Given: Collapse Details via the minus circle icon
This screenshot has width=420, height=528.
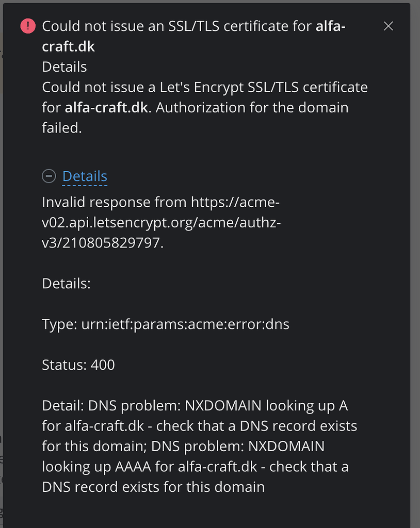Looking at the screenshot, I should (x=49, y=176).
